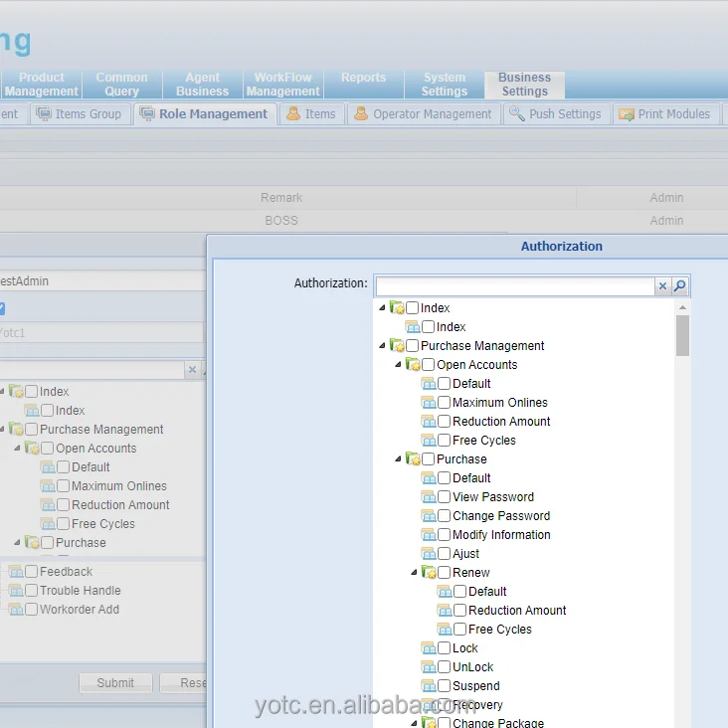Collapse the Renew tree node
The image size is (728, 728).
tap(414, 573)
